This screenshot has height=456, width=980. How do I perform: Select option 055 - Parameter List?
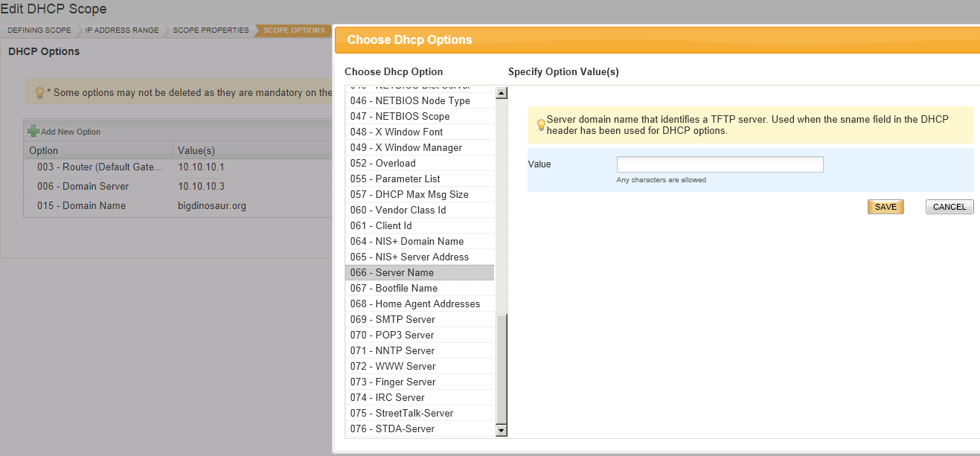tap(420, 179)
